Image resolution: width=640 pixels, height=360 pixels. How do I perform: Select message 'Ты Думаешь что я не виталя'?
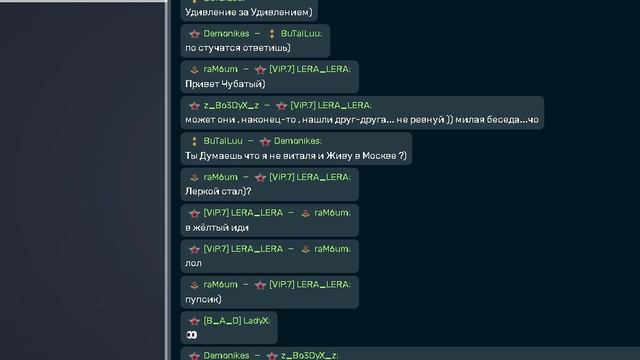tap(296, 156)
